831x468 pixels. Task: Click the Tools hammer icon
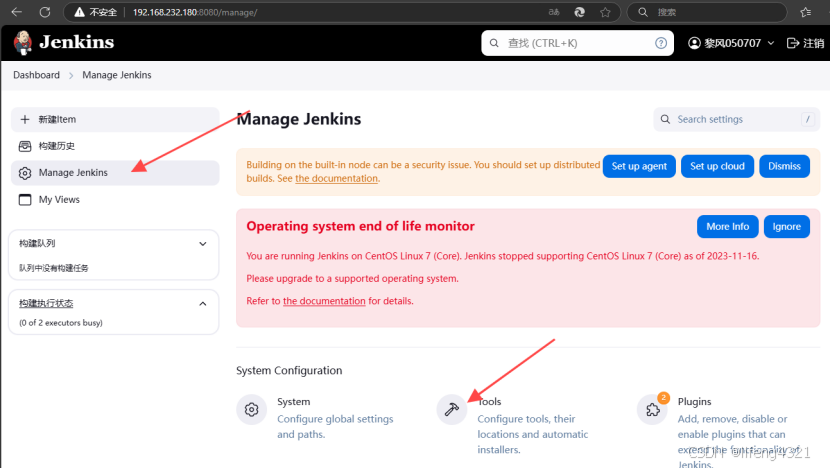[452, 409]
